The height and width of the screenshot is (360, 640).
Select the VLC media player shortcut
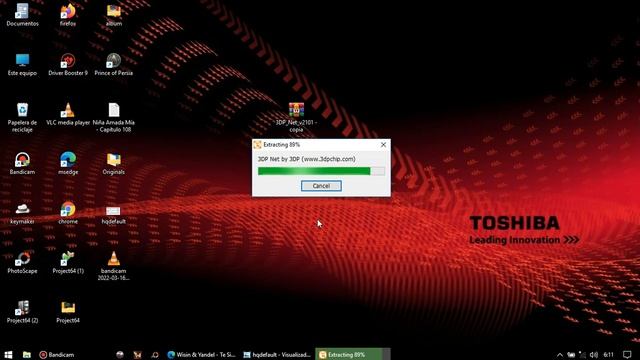(x=68, y=114)
